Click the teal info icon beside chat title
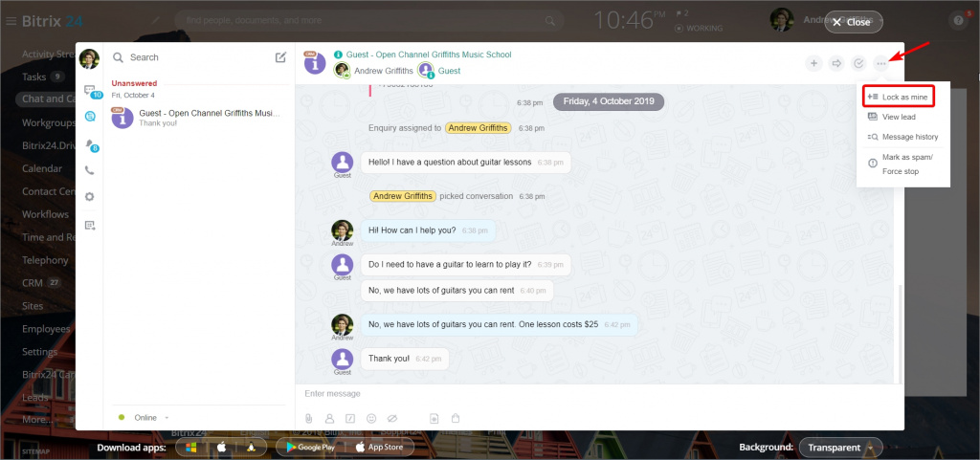980x460 pixels. click(338, 55)
